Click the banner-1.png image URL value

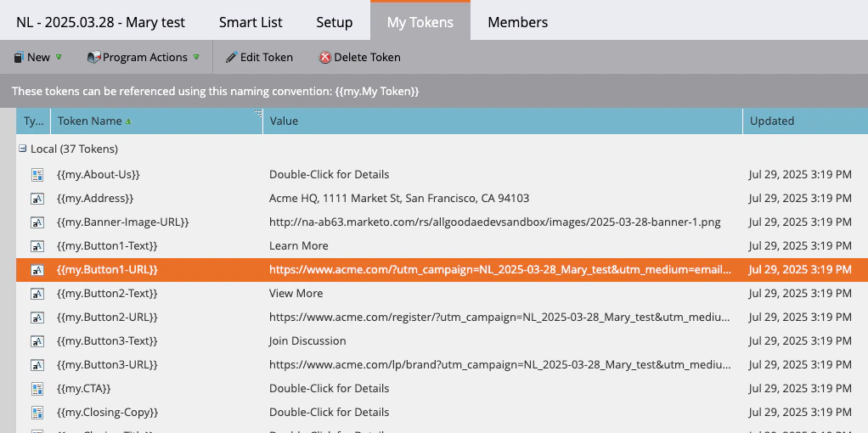(495, 222)
